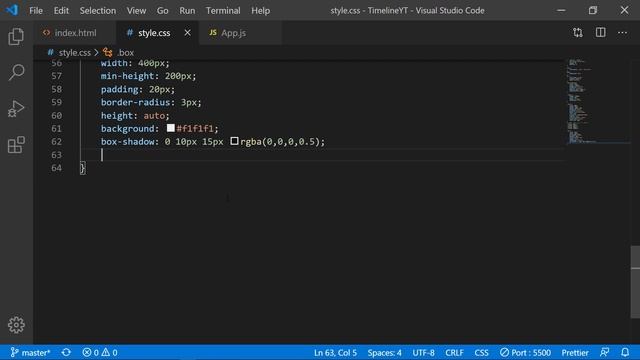
Task: Open the View menu
Action: 136,11
